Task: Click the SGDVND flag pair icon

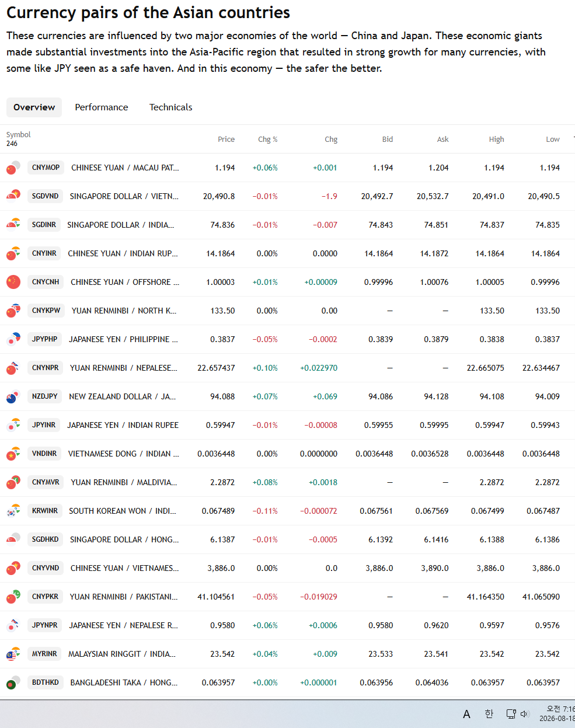Action: coord(13,197)
